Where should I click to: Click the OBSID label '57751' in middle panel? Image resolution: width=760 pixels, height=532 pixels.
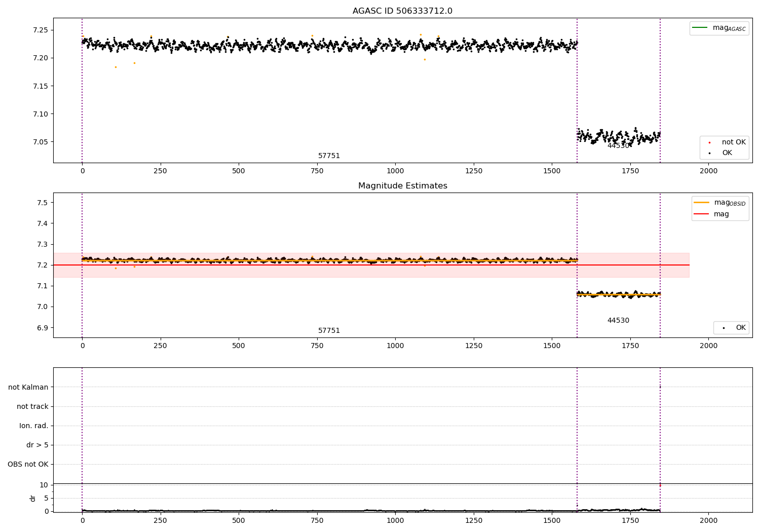click(x=329, y=331)
